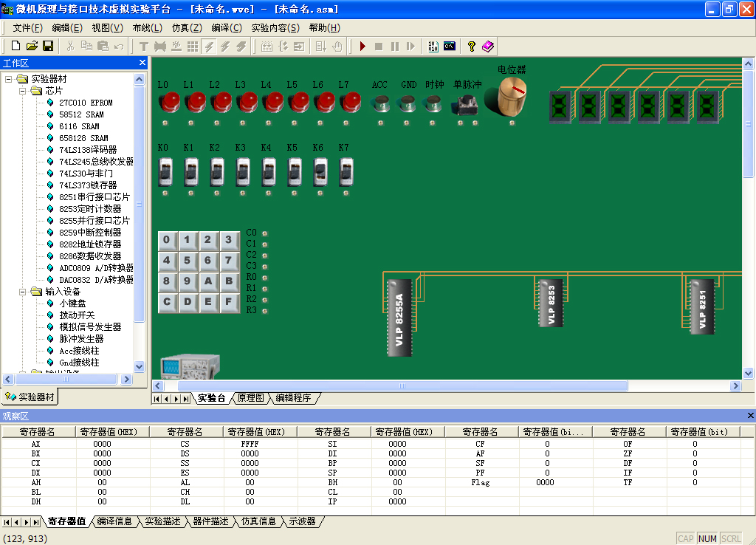Click the pink book manual icon
756x545 pixels.
click(x=488, y=47)
